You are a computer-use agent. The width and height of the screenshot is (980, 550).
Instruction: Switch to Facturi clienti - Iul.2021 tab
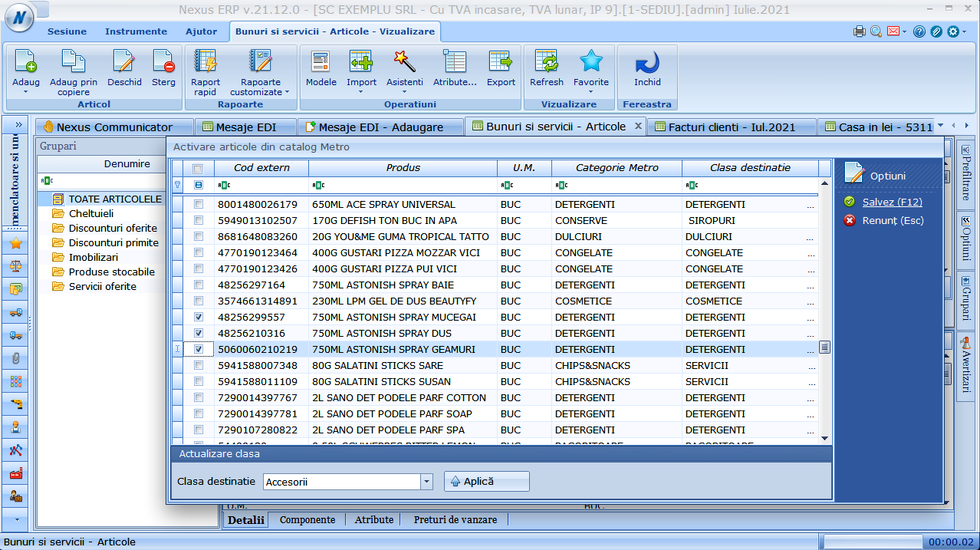click(x=731, y=127)
